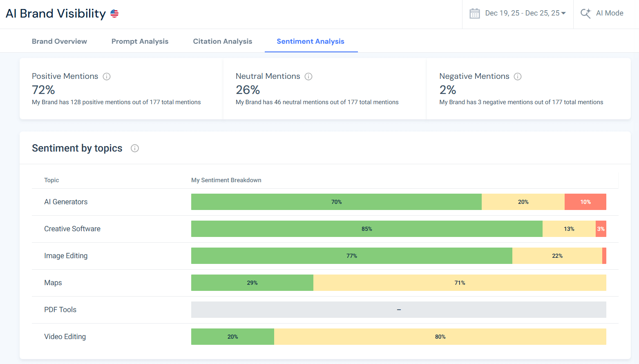Switch to the Citation Analysis tab
Image resolution: width=639 pixels, height=364 pixels.
click(x=222, y=41)
